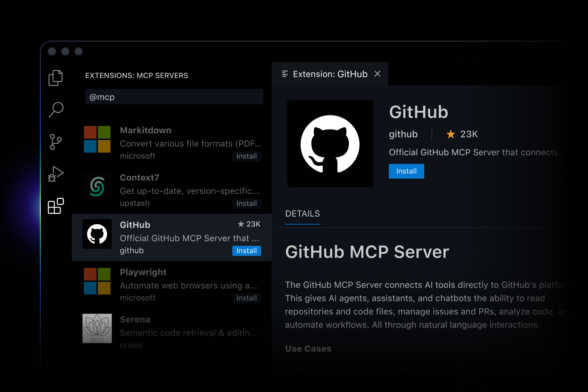The image size is (588, 392).
Task: Select the Playwright list entry title
Action: [143, 272]
